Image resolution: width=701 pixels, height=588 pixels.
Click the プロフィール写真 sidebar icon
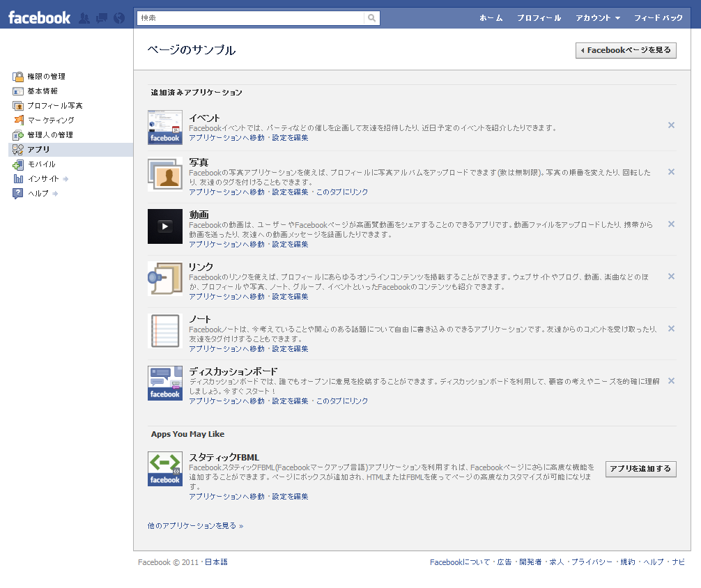pos(18,106)
